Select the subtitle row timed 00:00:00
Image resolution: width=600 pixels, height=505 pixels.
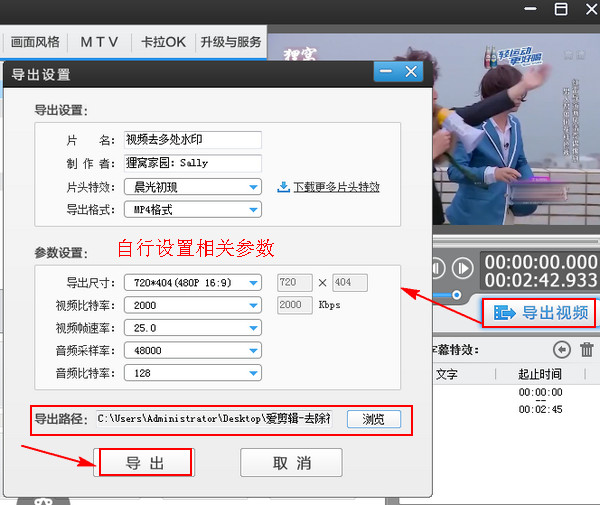540,401
